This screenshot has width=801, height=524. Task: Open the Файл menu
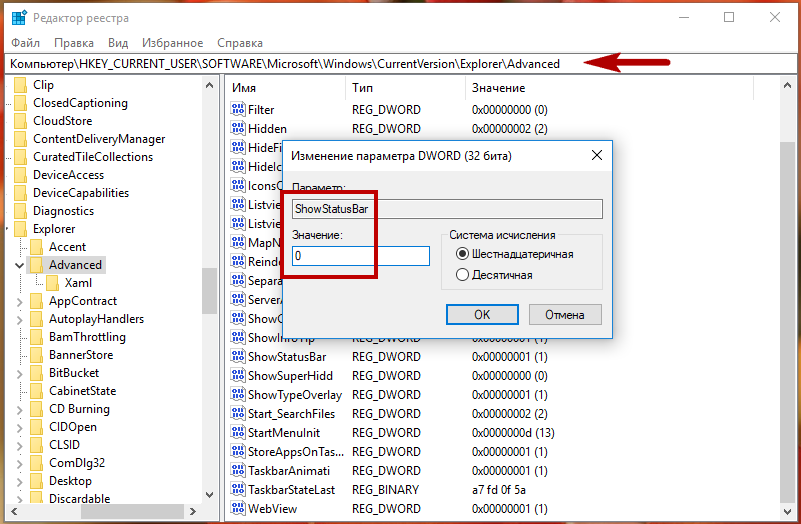click(x=27, y=43)
